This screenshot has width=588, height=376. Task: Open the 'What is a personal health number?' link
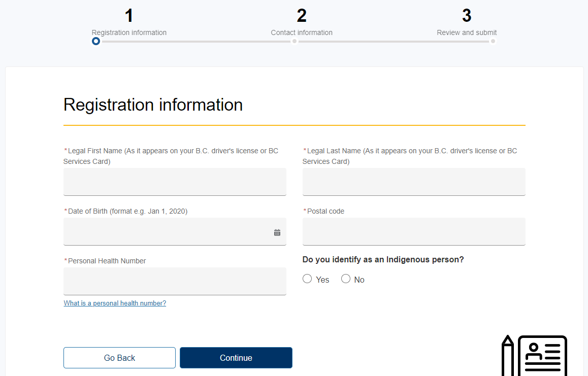[x=115, y=303]
